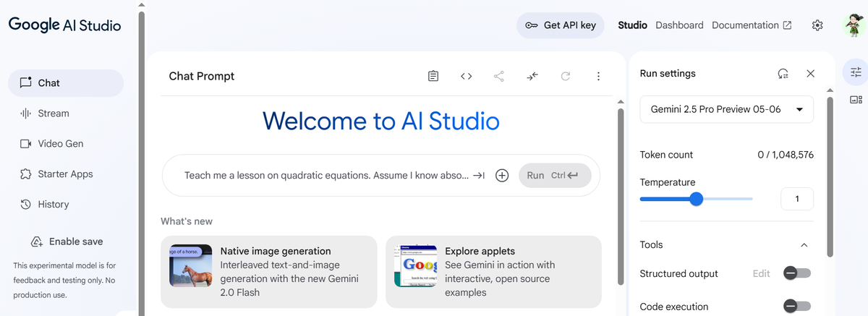The height and width of the screenshot is (316, 868).
Task: Switch to the Studio tab
Action: (632, 25)
